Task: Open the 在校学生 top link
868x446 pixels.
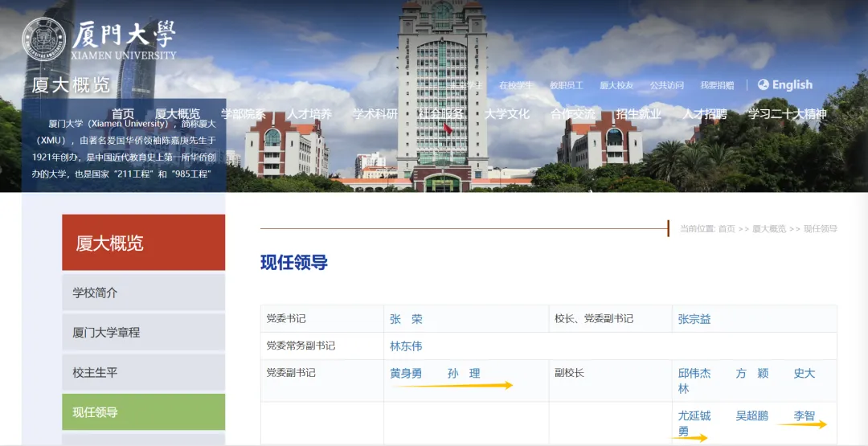Action: [515, 85]
